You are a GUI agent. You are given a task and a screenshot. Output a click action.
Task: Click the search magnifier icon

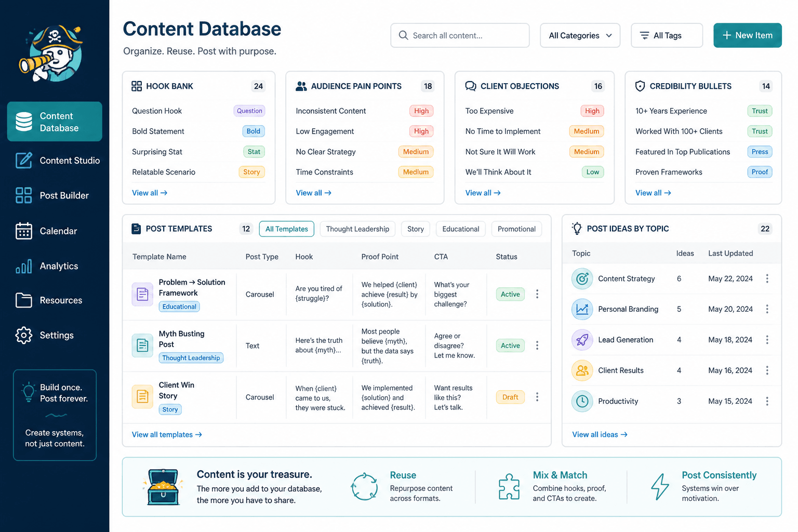(x=403, y=35)
